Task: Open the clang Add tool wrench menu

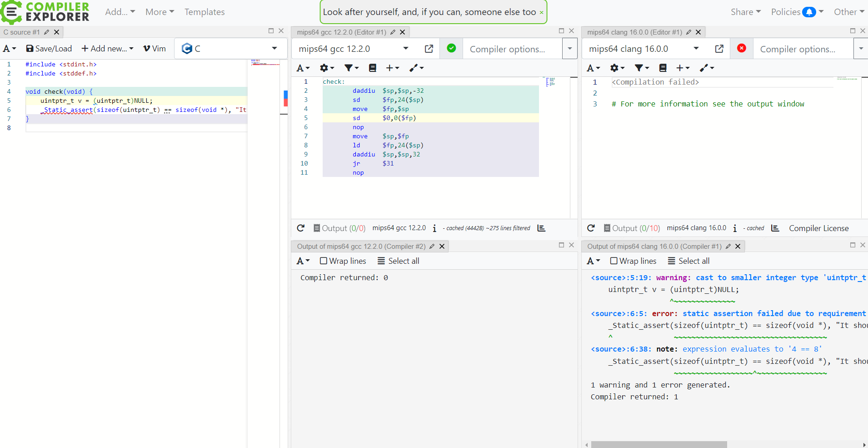Action: click(x=707, y=68)
